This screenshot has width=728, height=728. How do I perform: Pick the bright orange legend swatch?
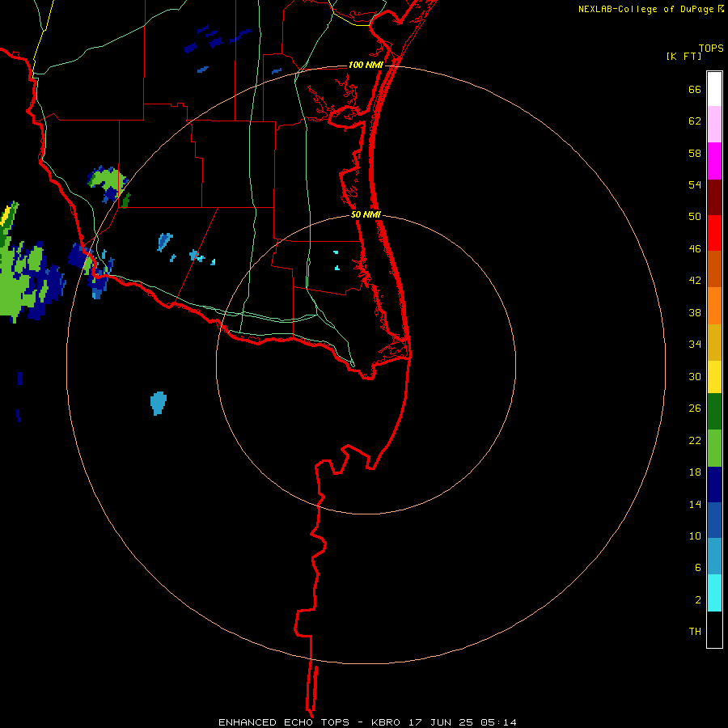pyautogui.click(x=714, y=306)
